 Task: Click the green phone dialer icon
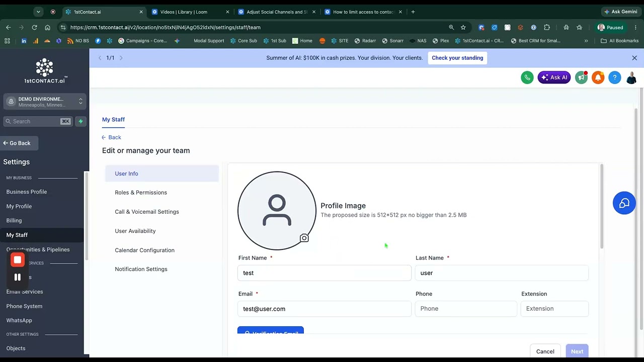coord(527,77)
